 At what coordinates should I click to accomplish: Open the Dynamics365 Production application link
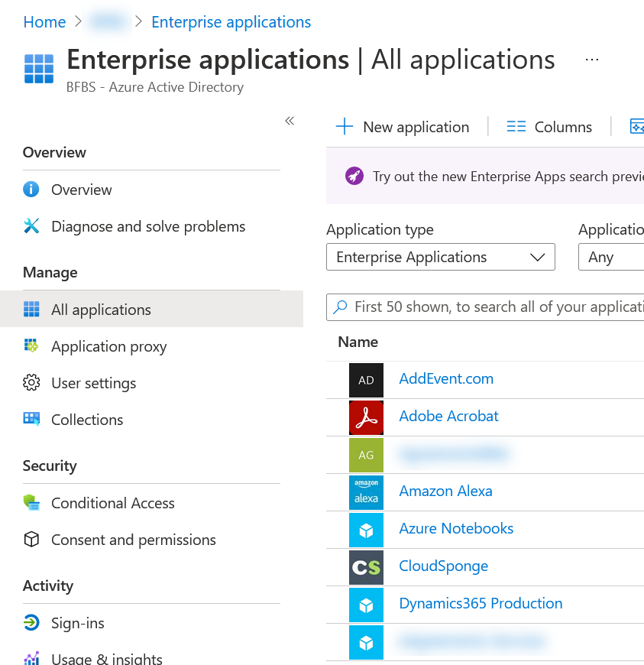[x=481, y=604]
